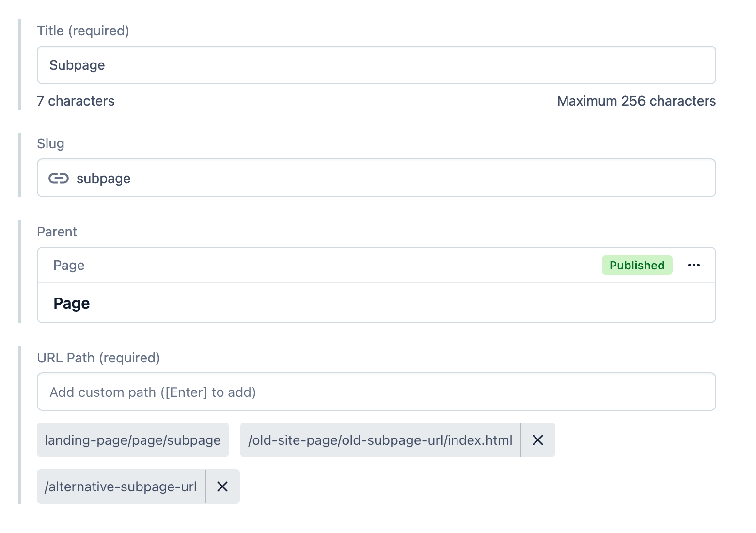Open the three-dot menu on Parent reference
756x533 pixels.
[694, 265]
